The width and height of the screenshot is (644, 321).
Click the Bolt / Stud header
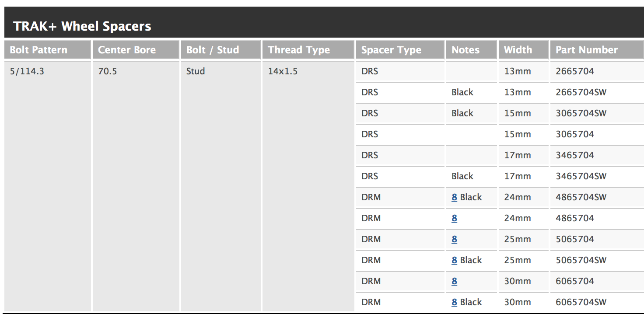213,50
